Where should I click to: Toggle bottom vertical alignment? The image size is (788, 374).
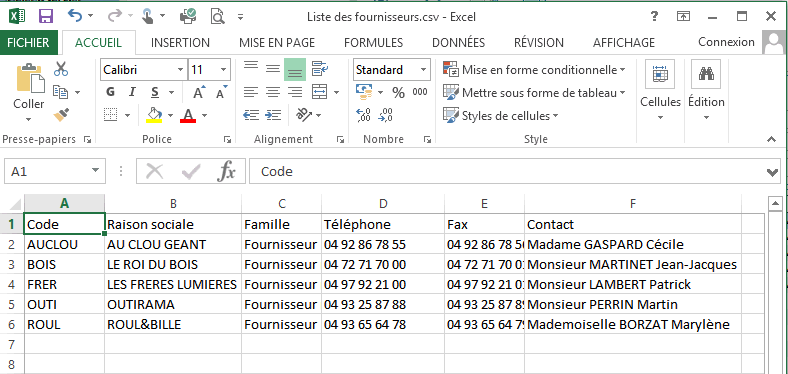point(295,70)
